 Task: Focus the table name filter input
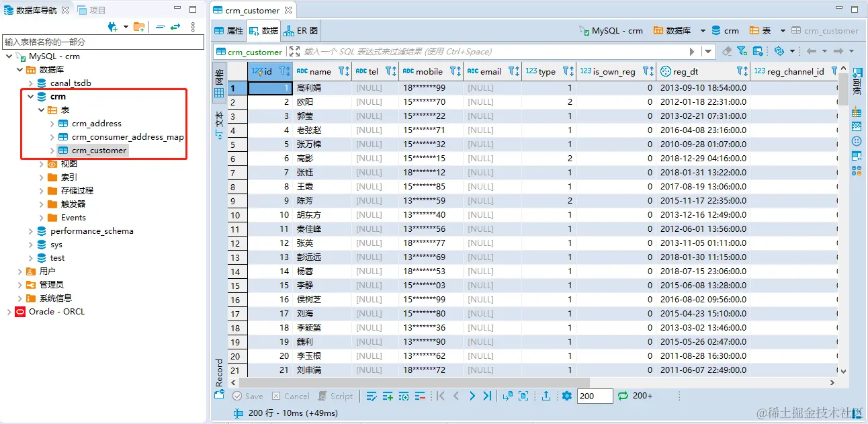(x=102, y=42)
